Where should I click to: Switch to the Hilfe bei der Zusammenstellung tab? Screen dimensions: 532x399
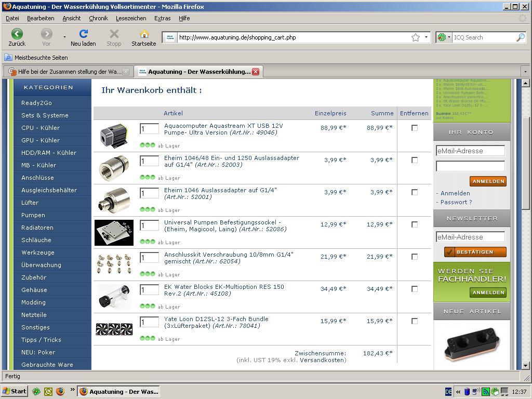[x=69, y=72]
